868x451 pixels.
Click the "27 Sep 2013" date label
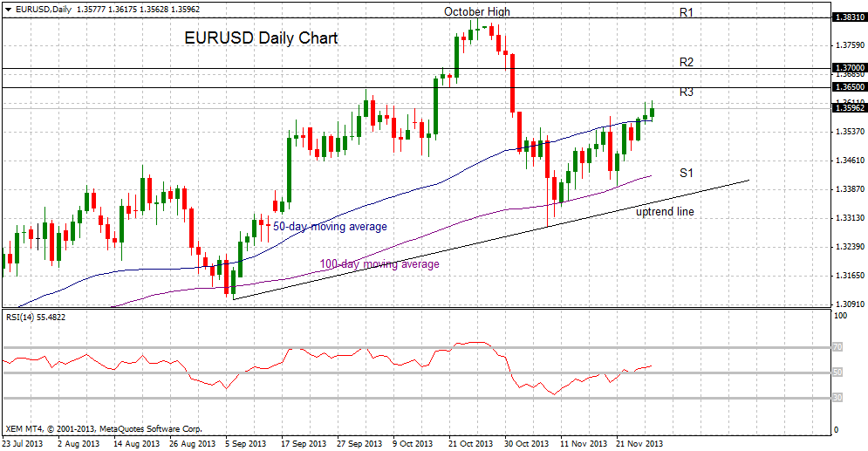point(359,444)
